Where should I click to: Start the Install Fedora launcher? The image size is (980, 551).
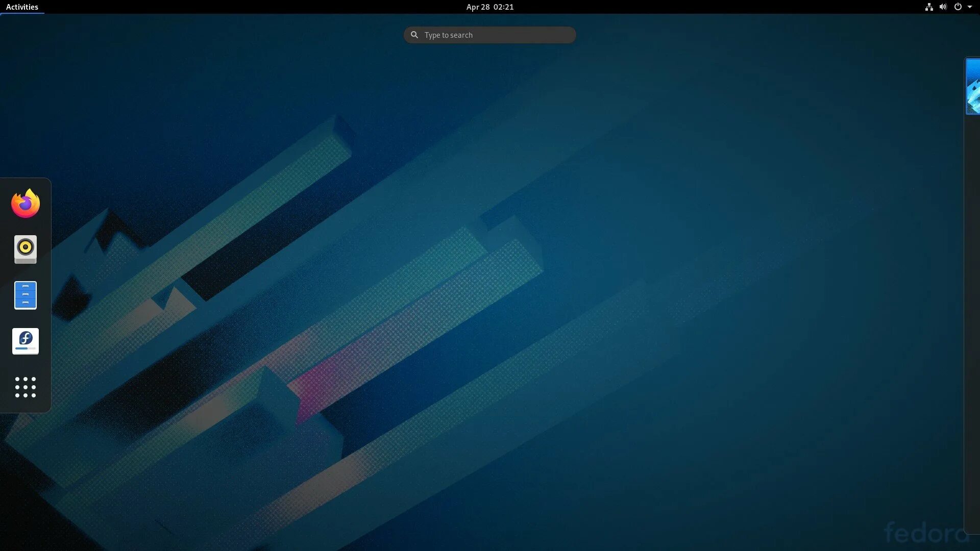(26, 341)
